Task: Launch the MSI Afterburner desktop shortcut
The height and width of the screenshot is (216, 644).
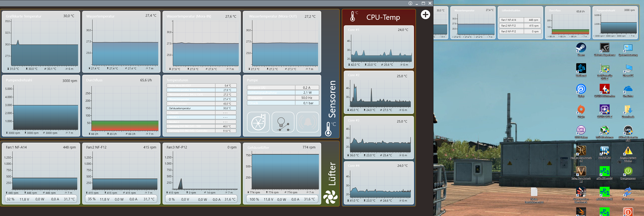Action: (x=604, y=131)
